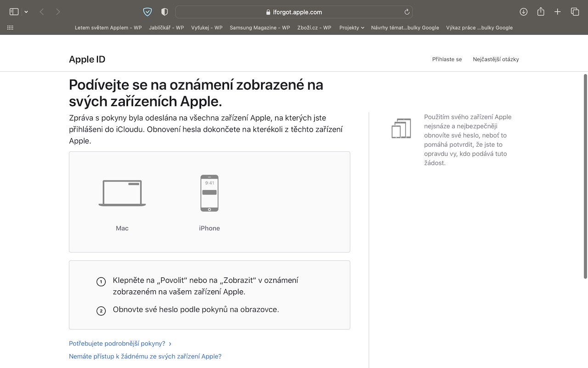Show the tab overview

pos(575,12)
